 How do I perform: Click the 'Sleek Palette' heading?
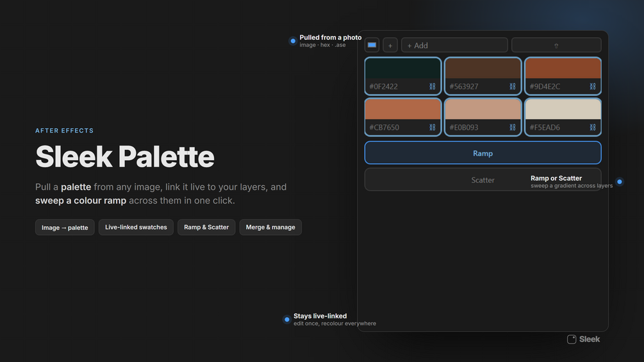coord(125,157)
